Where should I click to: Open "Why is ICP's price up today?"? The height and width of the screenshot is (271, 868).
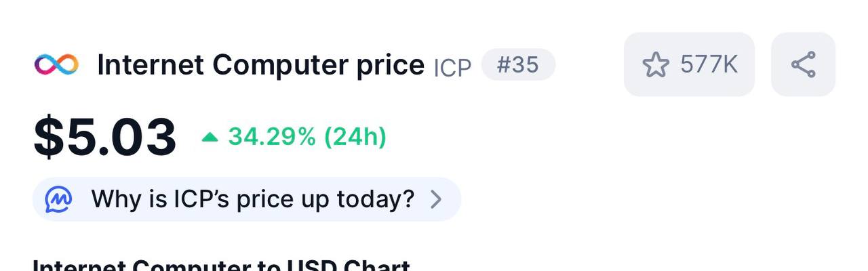coord(252,199)
